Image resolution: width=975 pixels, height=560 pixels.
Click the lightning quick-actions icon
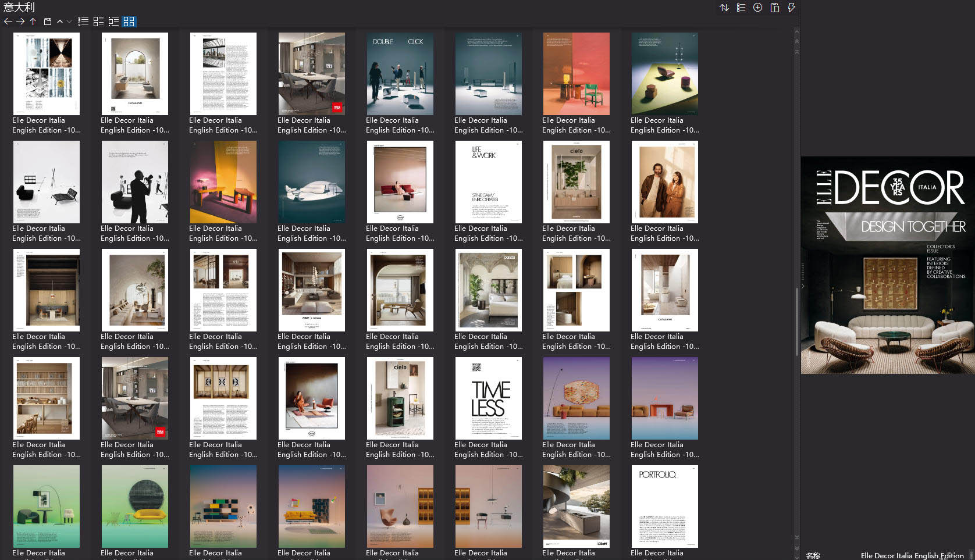[x=791, y=7]
